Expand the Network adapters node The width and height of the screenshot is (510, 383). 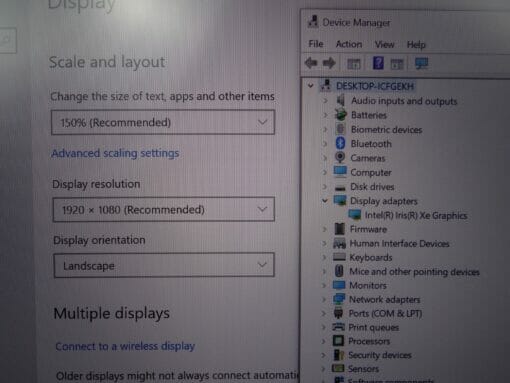click(x=324, y=299)
